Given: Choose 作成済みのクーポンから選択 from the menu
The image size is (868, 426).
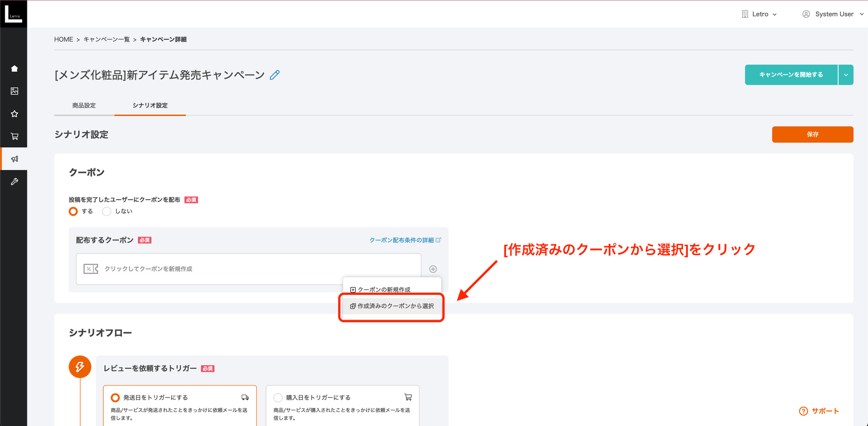Looking at the screenshot, I should [391, 306].
